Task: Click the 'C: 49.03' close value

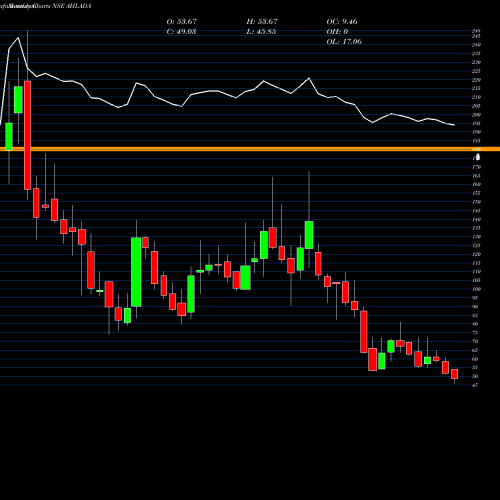Action: (x=181, y=32)
